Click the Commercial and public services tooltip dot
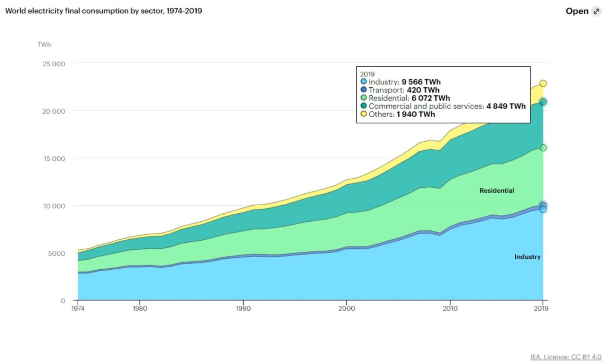The image size is (611, 364). pos(364,106)
